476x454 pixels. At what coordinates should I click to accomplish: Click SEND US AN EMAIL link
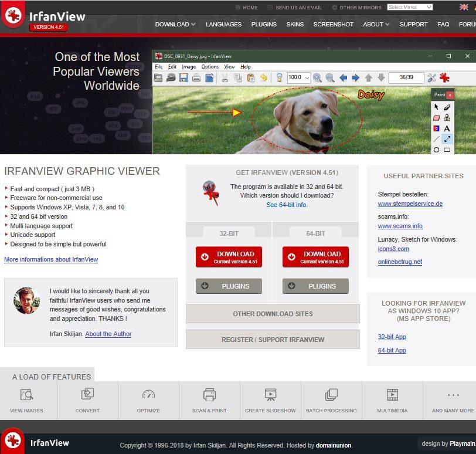(x=298, y=8)
